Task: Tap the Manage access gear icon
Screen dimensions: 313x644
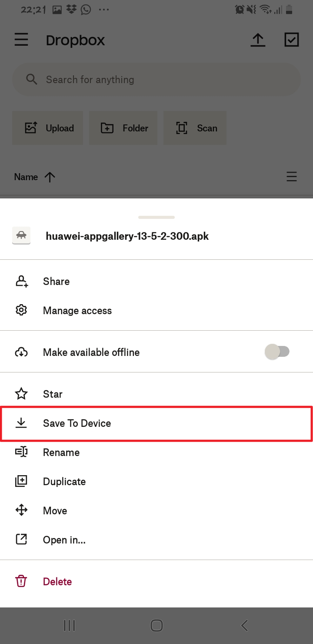Action: click(21, 310)
